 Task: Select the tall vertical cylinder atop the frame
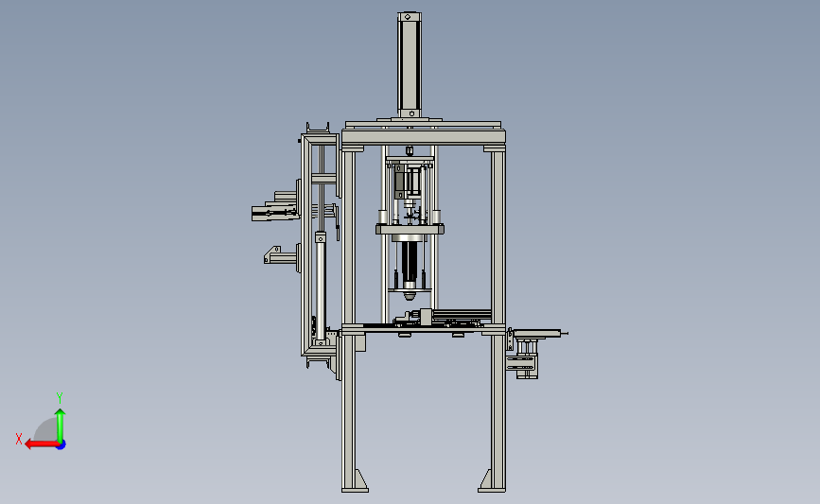click(410, 65)
